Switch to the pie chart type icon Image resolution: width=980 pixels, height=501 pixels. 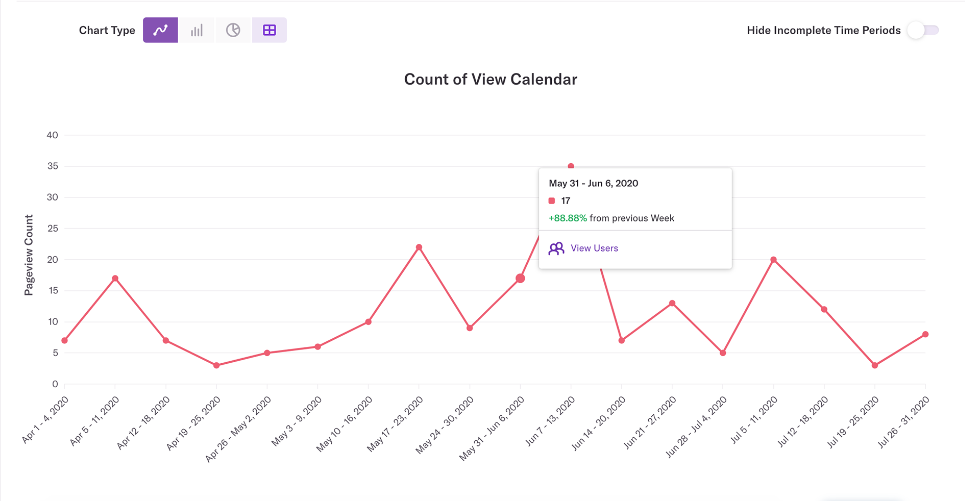point(233,30)
